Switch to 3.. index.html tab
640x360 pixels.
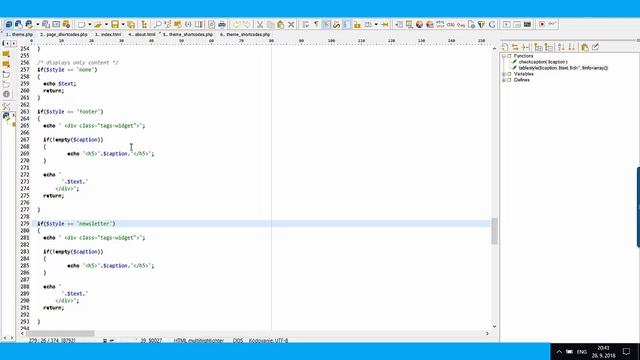point(108,35)
